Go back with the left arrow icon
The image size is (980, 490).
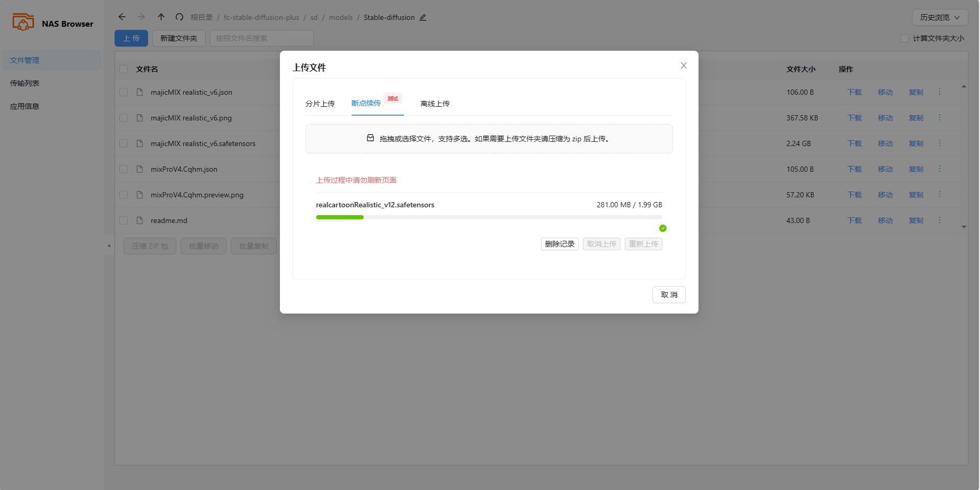(x=122, y=17)
